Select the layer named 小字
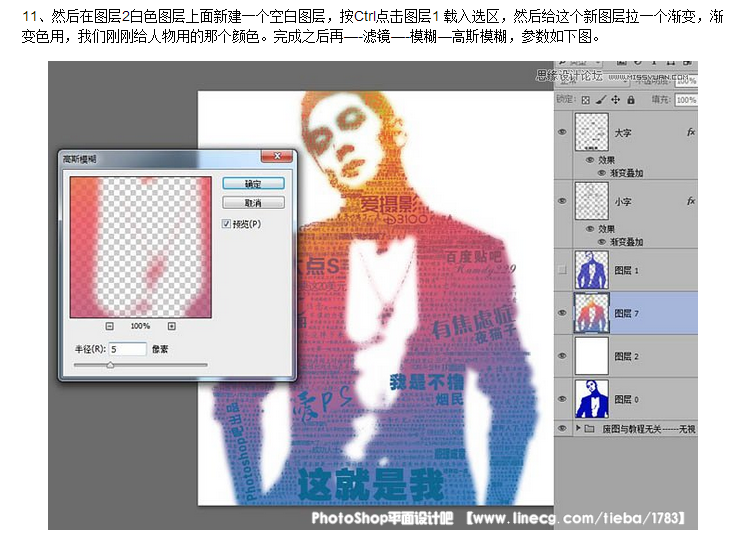This screenshot has height=535, width=735. (623, 202)
